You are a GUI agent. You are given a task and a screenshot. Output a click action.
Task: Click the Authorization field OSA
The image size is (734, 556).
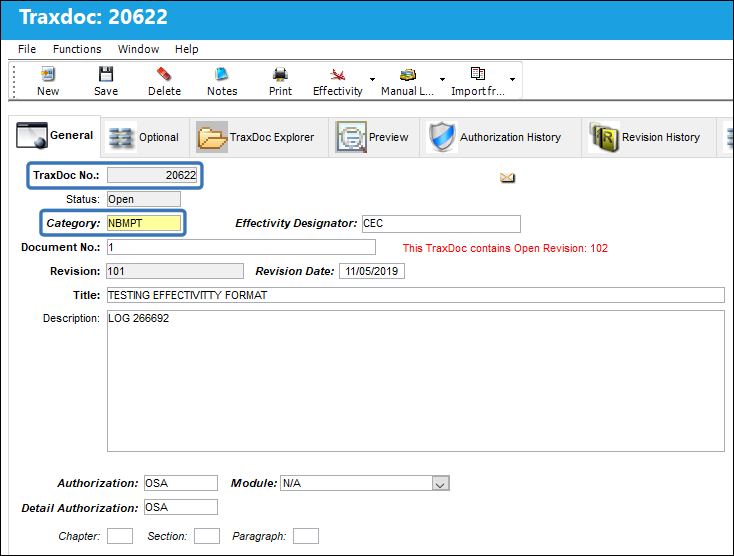click(x=181, y=483)
